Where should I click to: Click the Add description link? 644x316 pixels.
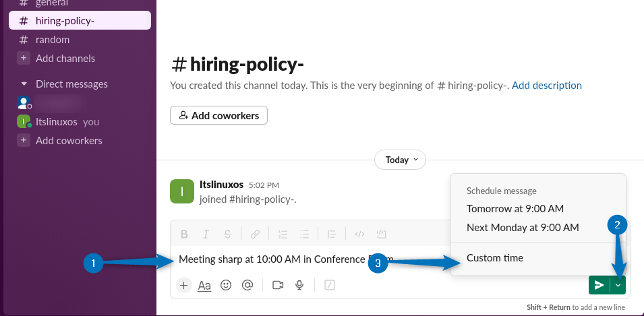[547, 86]
